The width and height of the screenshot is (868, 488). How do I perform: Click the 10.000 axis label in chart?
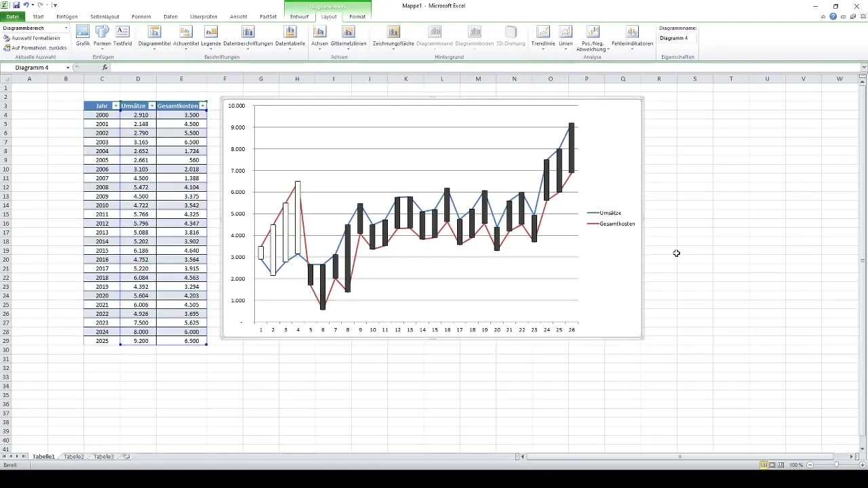tap(236, 106)
